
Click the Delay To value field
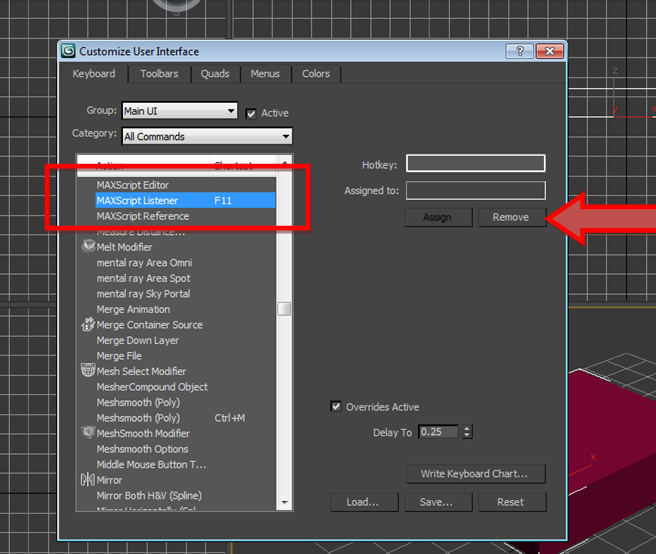(438, 431)
